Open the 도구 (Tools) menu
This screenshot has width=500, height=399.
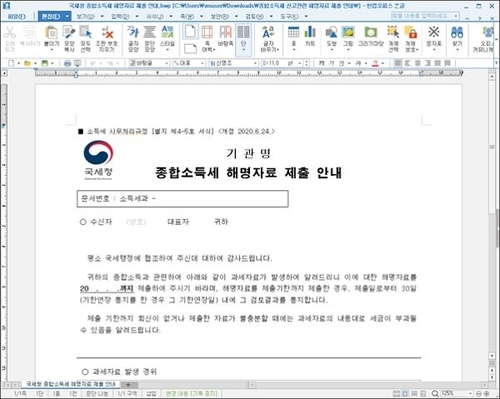289,16
